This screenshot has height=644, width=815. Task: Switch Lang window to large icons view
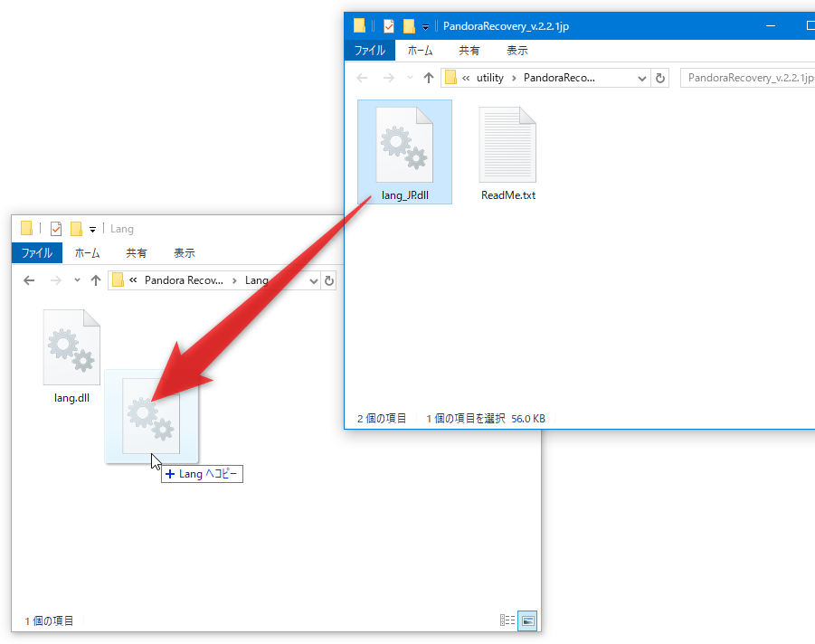(527, 620)
